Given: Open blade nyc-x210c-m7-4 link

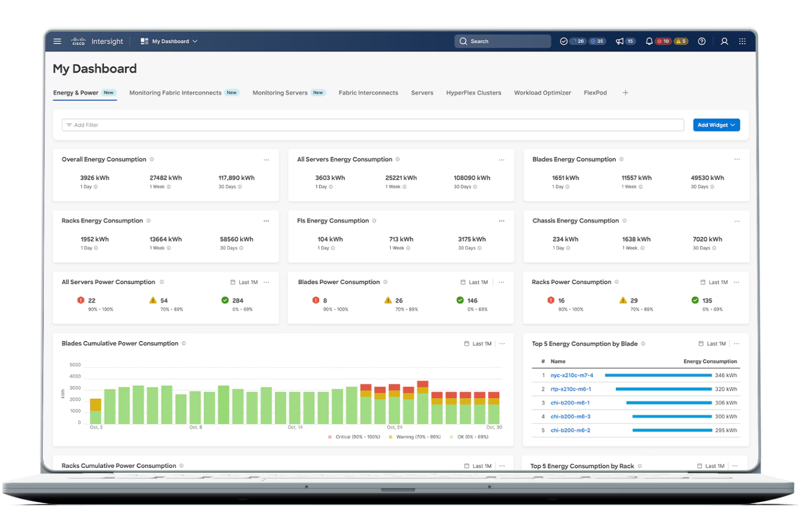Looking at the screenshot, I should [x=572, y=375].
